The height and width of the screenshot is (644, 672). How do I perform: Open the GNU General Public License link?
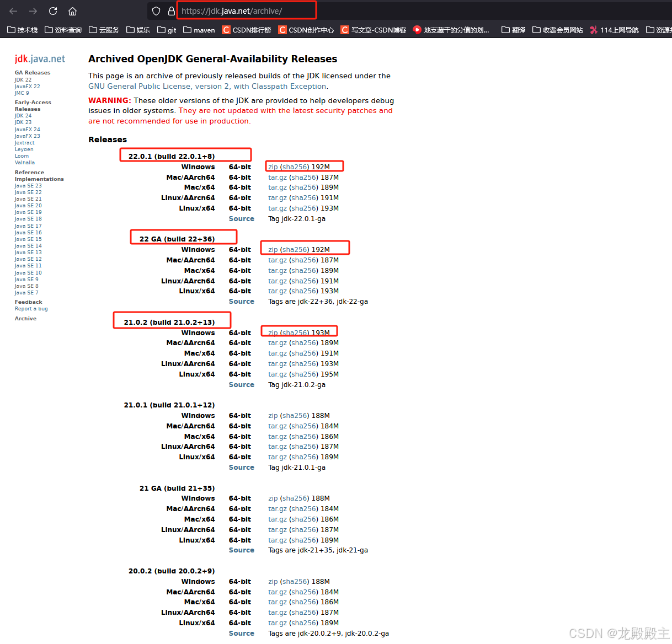[x=208, y=86]
